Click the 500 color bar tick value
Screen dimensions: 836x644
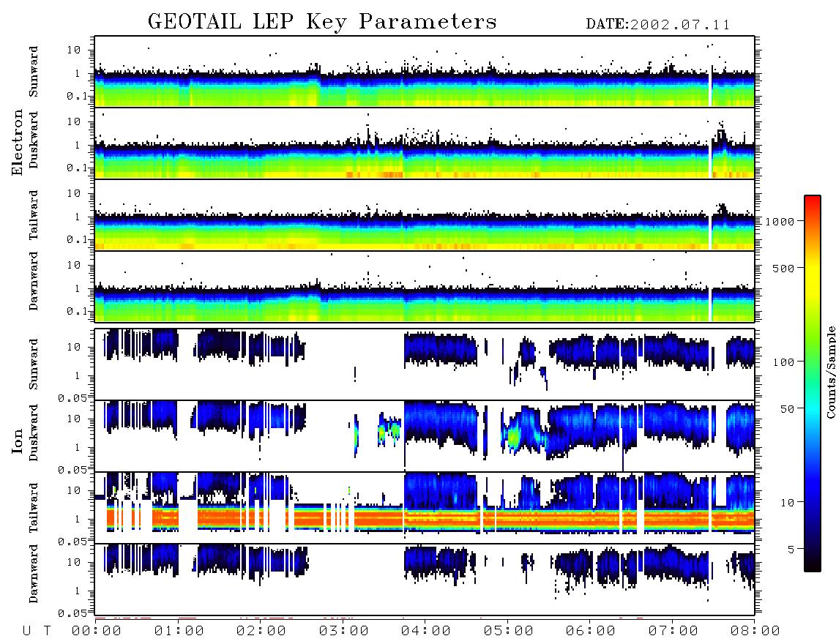pyautogui.click(x=783, y=268)
